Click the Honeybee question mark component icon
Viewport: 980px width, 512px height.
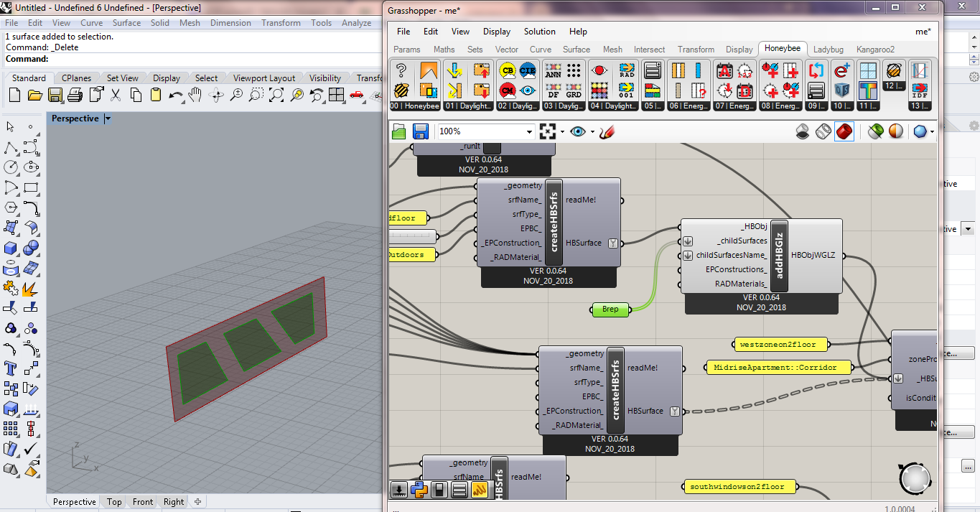(401, 70)
